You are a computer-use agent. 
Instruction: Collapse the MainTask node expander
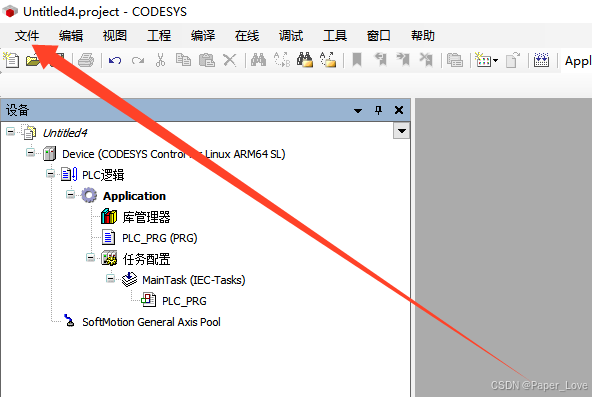click(110, 279)
